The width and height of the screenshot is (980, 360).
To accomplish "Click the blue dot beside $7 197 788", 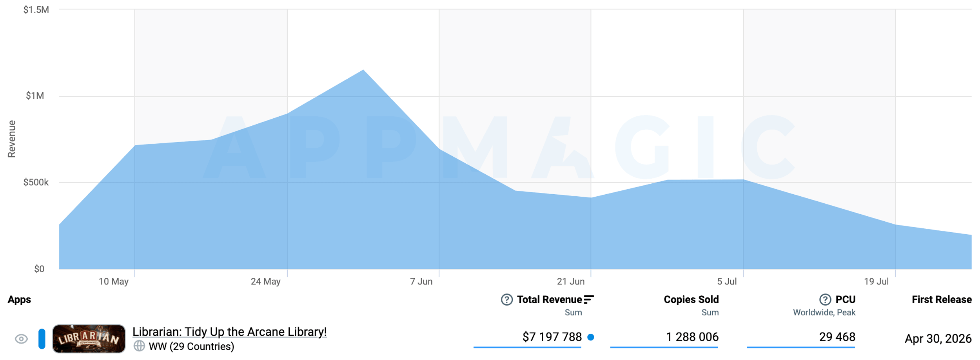I will tap(591, 337).
